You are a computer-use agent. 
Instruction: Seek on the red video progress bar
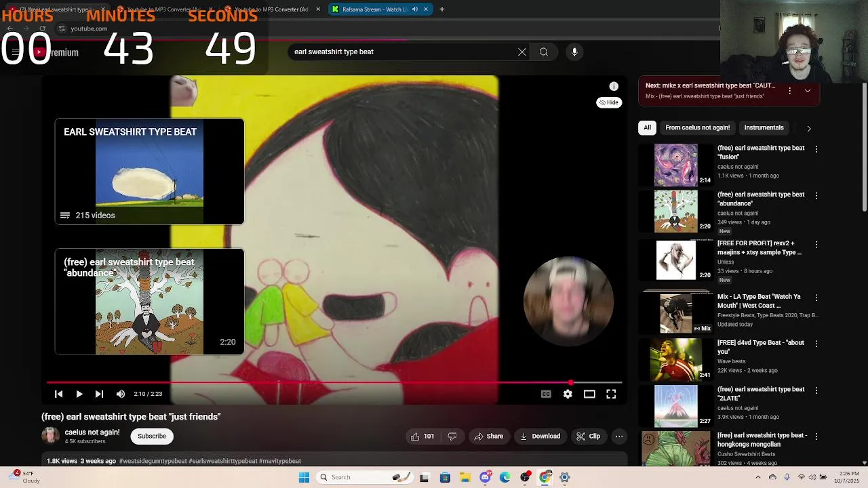[334, 382]
